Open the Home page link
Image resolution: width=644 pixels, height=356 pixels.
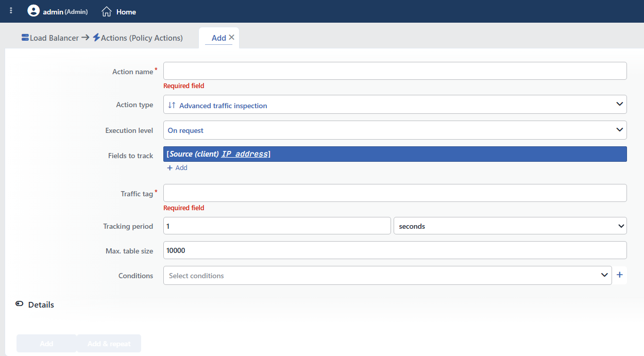point(126,11)
